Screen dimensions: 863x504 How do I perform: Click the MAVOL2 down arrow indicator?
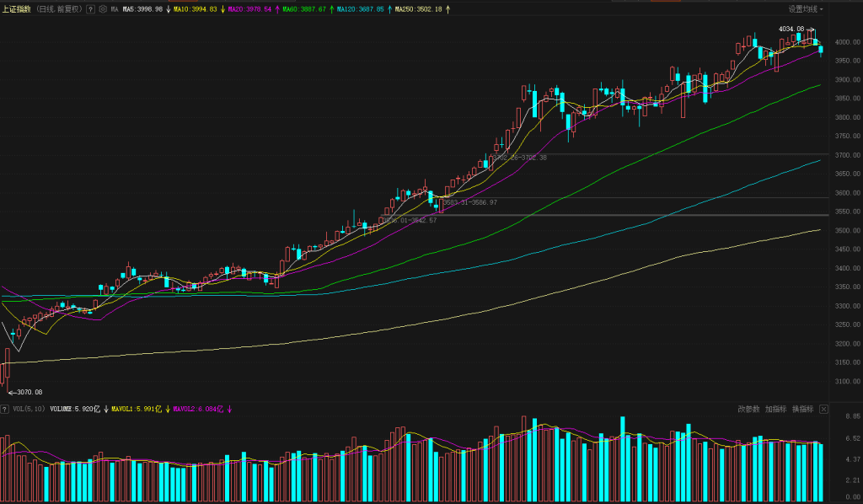tap(229, 409)
